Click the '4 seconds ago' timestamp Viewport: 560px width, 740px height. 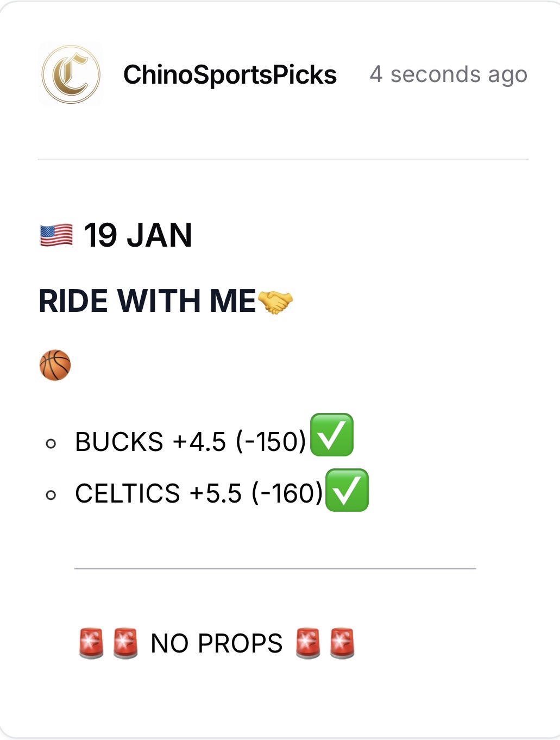click(448, 75)
